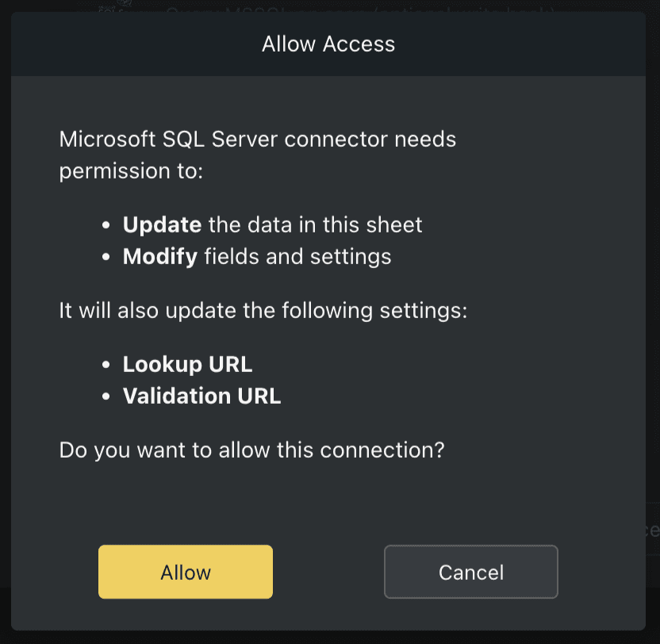Click the Update permission bullet
660x644 pixels.
coord(272,224)
